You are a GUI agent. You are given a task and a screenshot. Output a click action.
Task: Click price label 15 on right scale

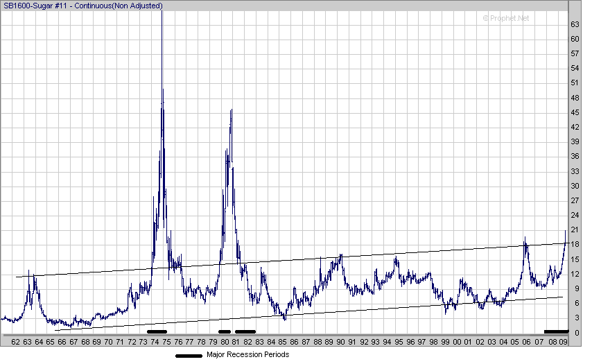575,259
